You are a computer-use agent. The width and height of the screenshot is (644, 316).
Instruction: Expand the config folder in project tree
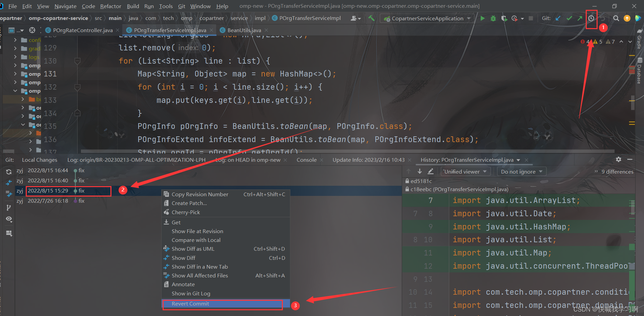click(x=15, y=40)
